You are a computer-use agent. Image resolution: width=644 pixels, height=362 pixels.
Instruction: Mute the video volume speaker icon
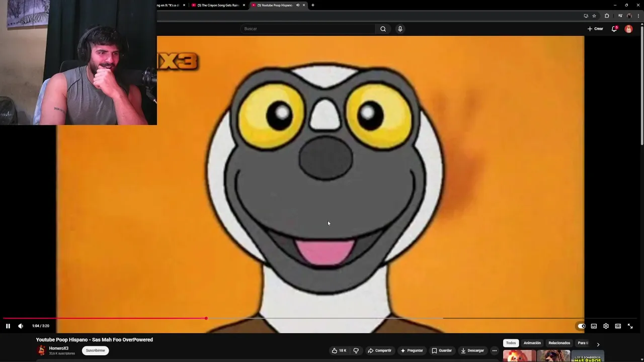pyautogui.click(x=21, y=326)
